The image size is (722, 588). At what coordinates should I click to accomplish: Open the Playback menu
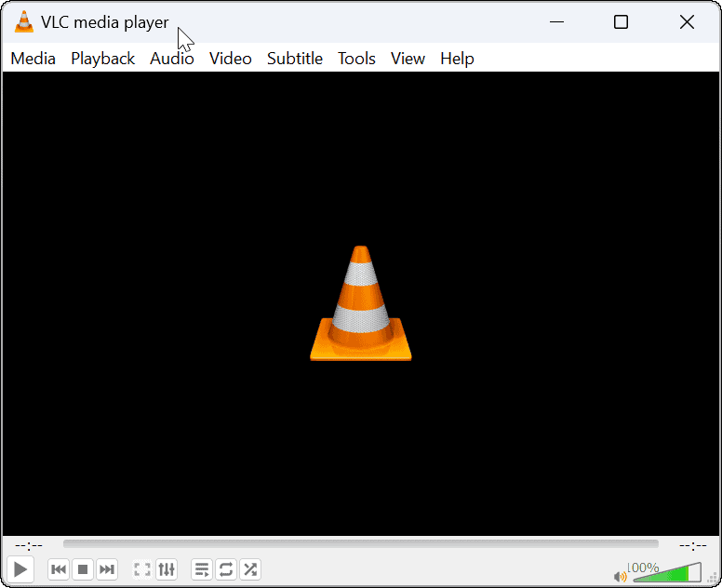(x=102, y=59)
